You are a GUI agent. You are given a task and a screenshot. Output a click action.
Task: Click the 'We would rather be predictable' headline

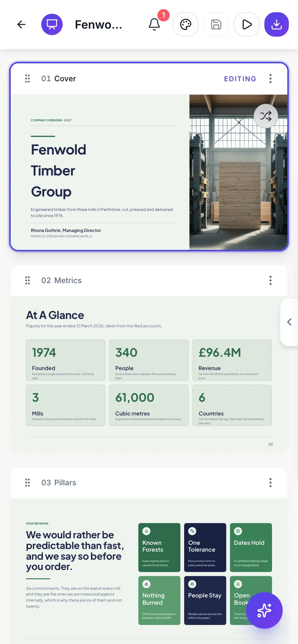pos(75,551)
